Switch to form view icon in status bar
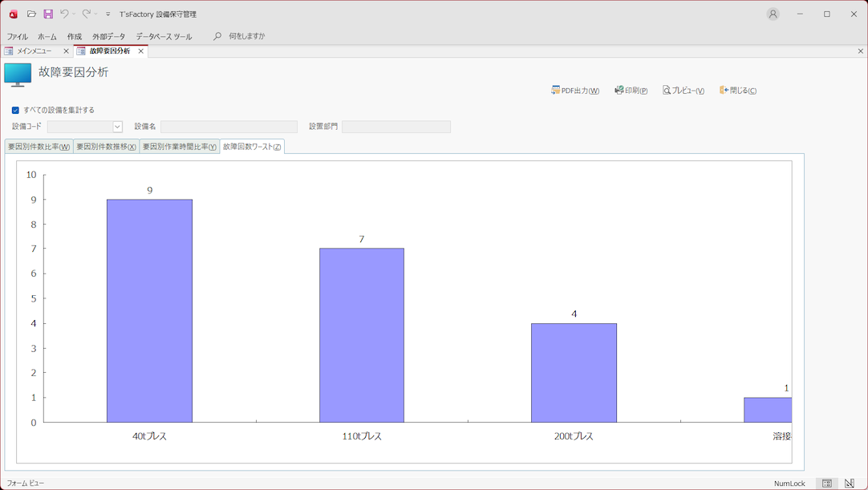 click(827, 484)
